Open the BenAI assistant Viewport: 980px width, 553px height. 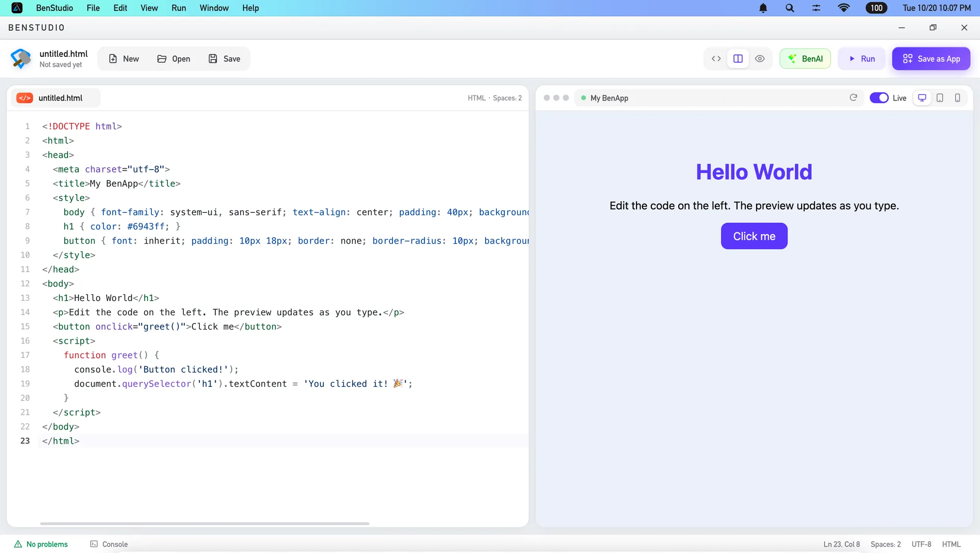coord(805,59)
